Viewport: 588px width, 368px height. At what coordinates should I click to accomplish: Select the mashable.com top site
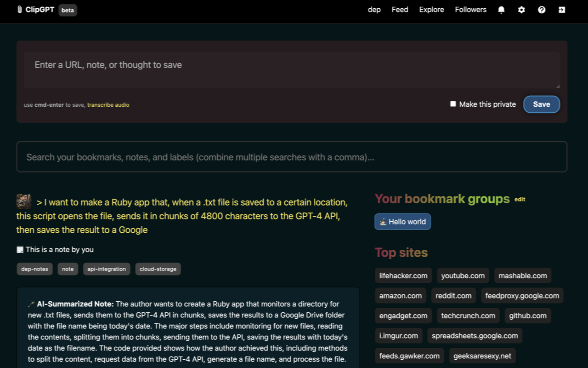pyautogui.click(x=523, y=276)
